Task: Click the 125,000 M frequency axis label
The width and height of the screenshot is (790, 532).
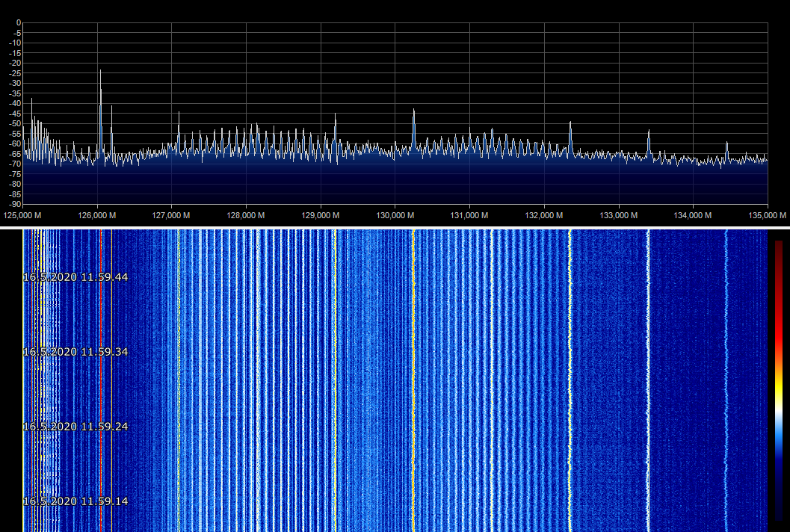Action: tap(22, 215)
